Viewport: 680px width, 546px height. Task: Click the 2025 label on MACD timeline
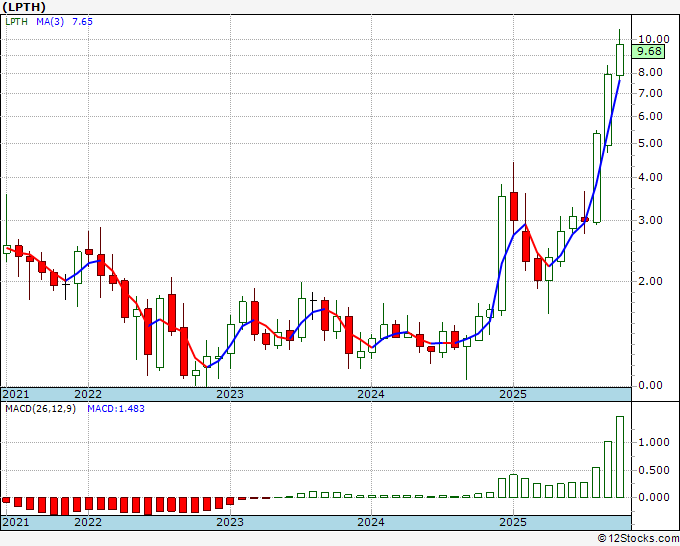click(513, 522)
